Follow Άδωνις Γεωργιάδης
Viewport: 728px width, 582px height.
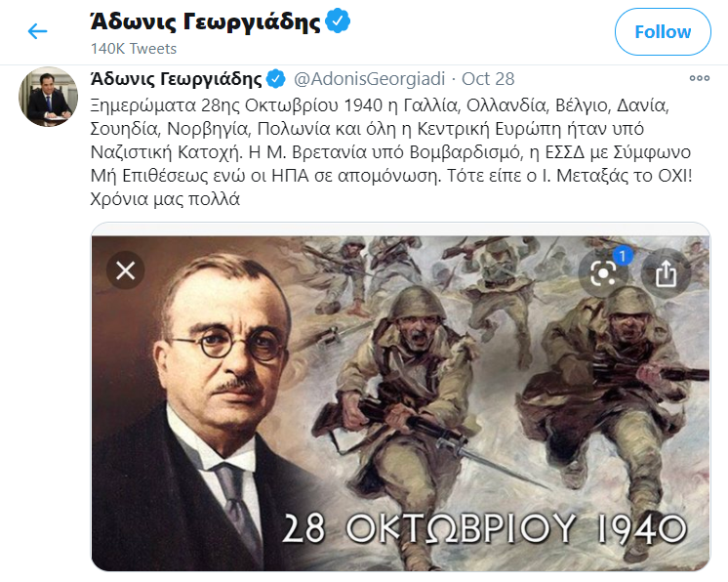pos(663,31)
